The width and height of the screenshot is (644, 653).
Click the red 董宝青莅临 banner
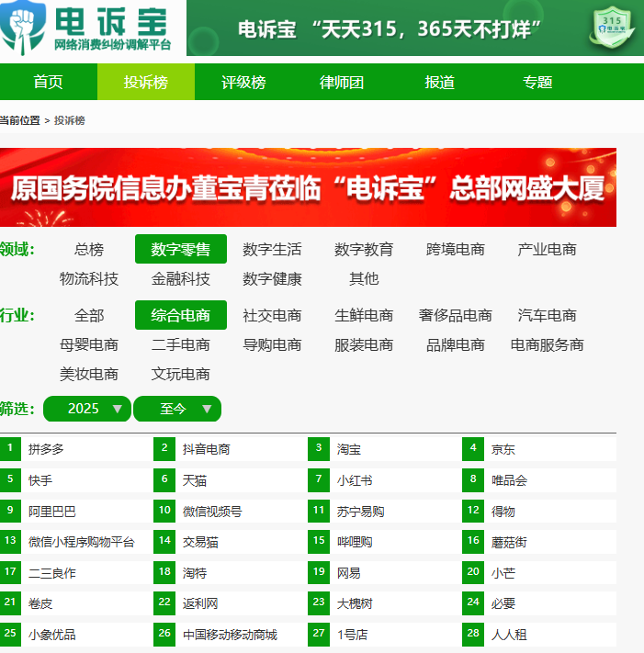tap(309, 187)
